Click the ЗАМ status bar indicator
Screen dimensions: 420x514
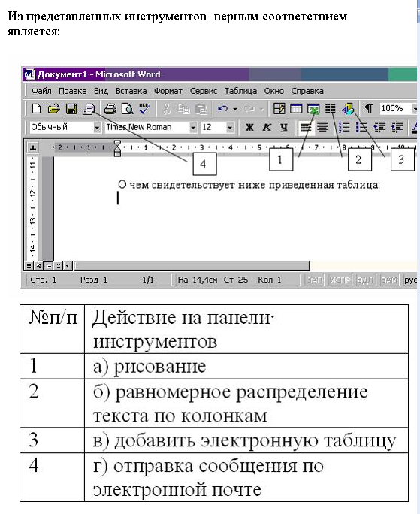389,280
